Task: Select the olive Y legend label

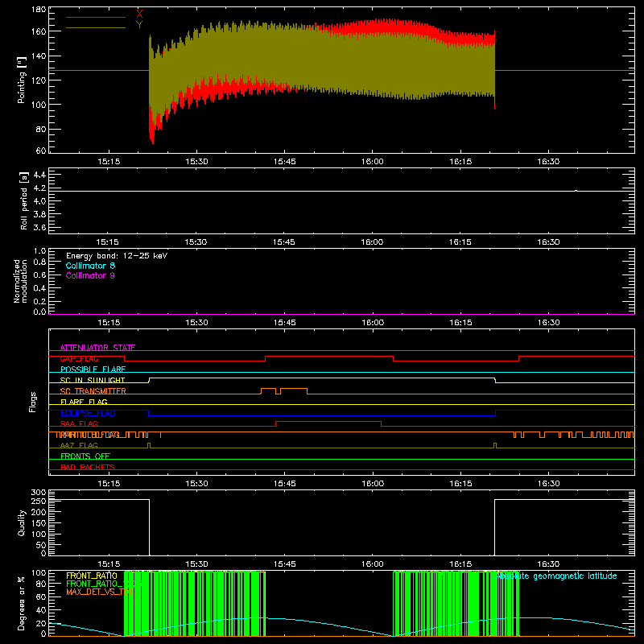Action: click(x=139, y=25)
